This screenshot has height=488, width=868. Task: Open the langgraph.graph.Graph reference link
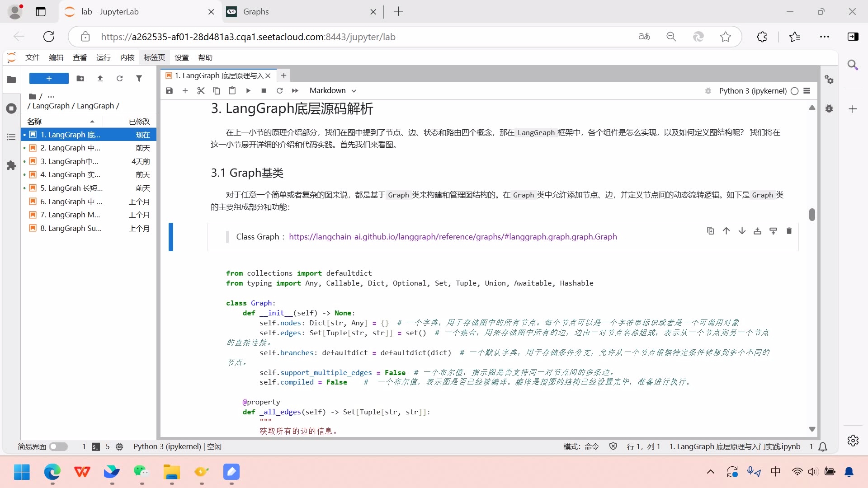453,236
